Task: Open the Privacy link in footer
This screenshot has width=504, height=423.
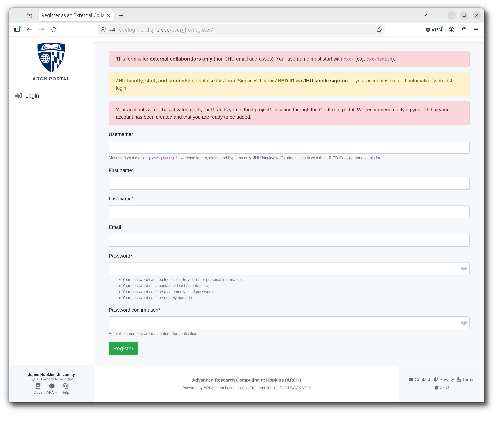Action: pos(444,380)
